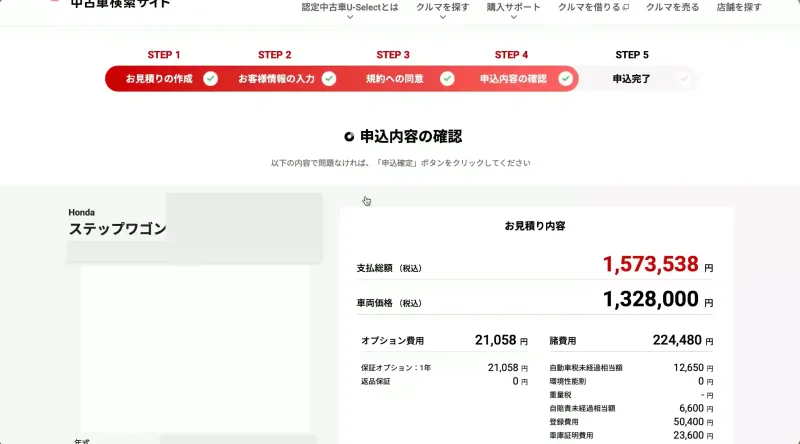The width and height of the screenshot is (800, 444).
Task: Click the total amount 1,573,538
Action: (x=651, y=264)
